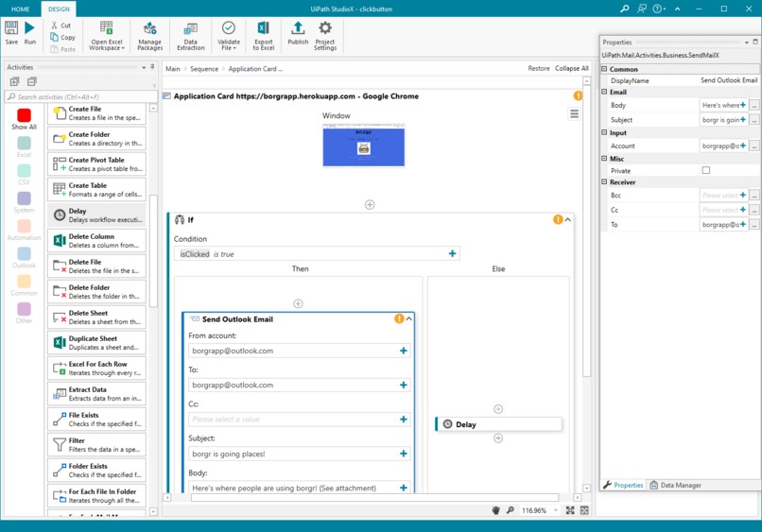Filter activities by Automation category
This screenshot has width=762, height=532.
tap(24, 230)
